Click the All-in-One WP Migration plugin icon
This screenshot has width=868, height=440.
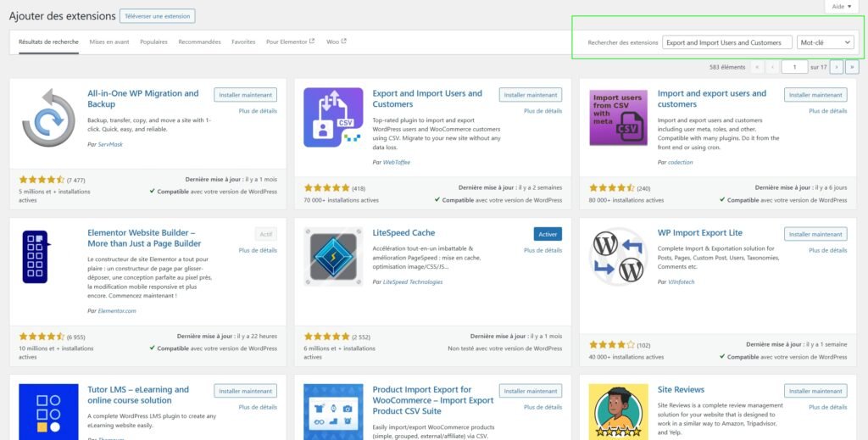(48, 118)
